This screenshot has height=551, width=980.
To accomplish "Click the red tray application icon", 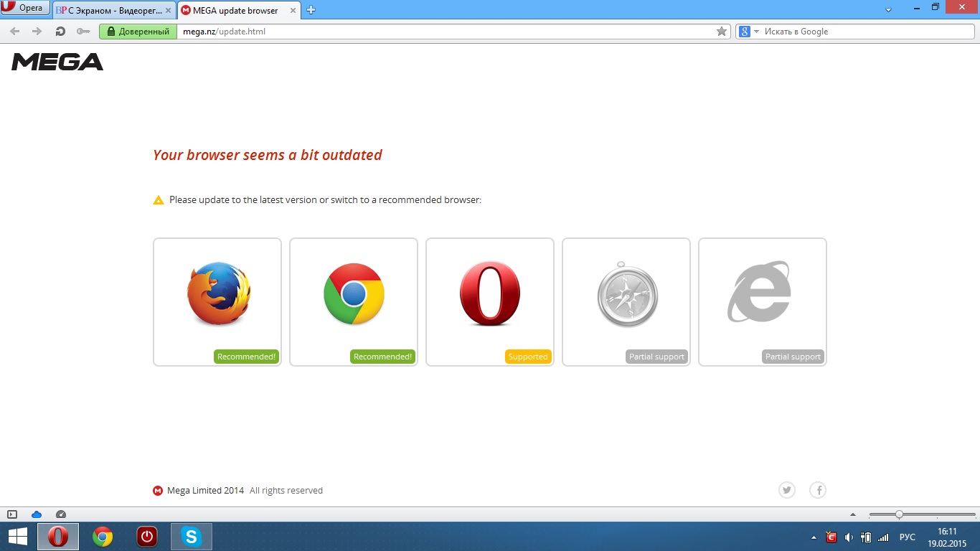I will click(831, 537).
